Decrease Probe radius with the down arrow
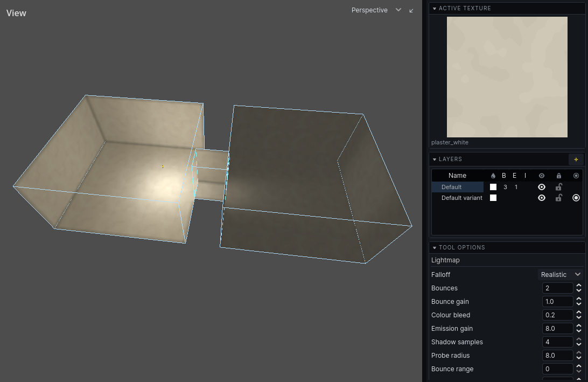 tap(579, 358)
